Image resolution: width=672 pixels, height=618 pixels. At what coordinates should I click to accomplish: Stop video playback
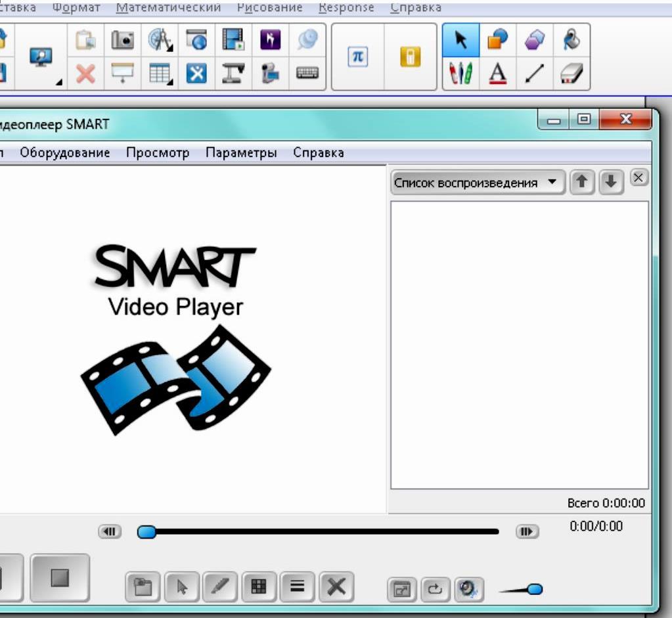pos(60,578)
